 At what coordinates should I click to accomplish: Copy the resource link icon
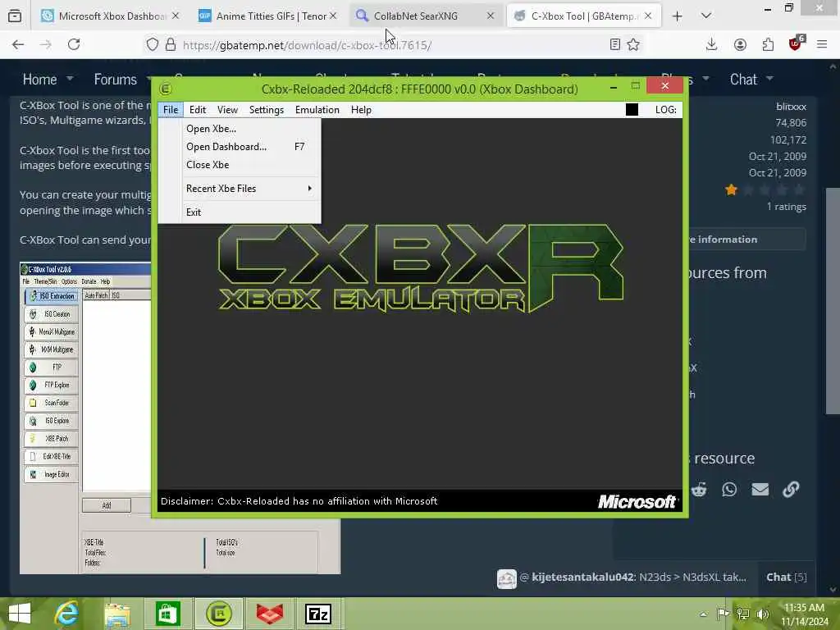(x=791, y=489)
